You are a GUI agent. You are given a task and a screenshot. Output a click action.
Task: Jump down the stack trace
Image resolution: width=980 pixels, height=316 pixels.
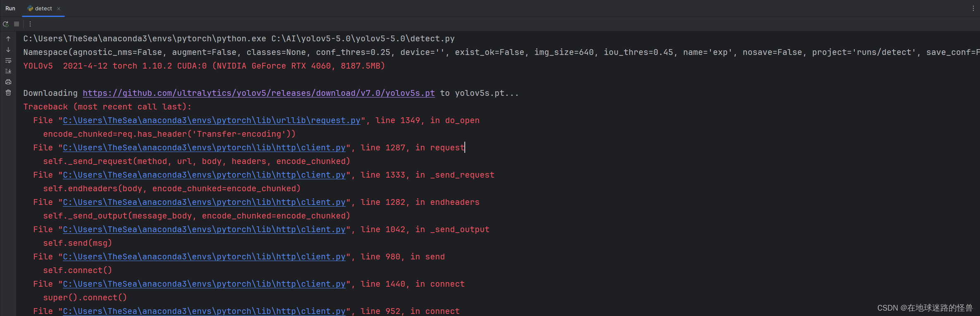click(x=8, y=50)
